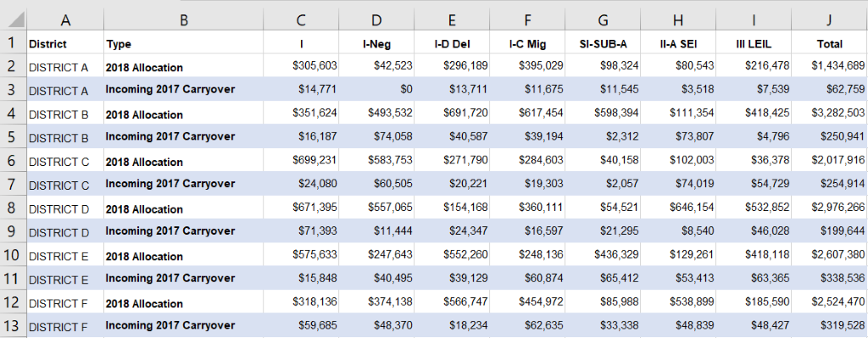Select cell with $60,874
Viewport: 868px width, 338px height.
[527, 278]
